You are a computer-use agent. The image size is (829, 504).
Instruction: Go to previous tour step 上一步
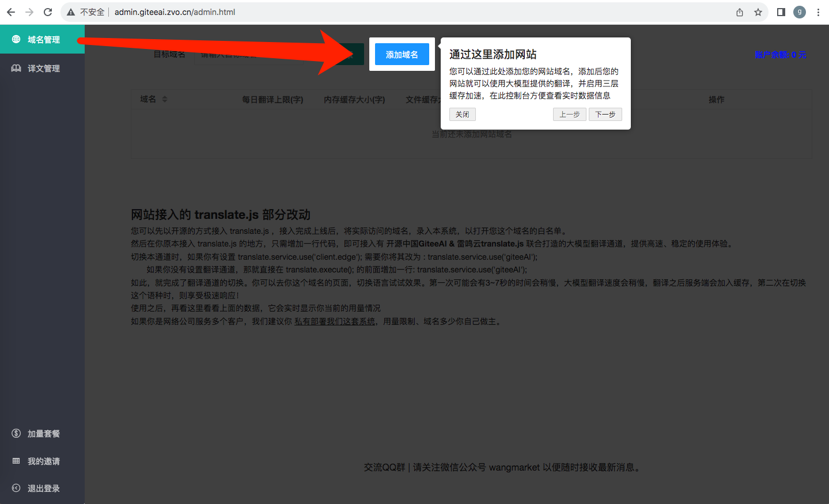click(x=569, y=114)
